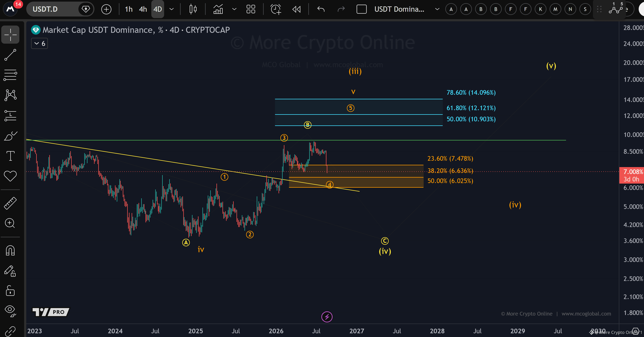Image resolution: width=644 pixels, height=337 pixels.
Task: Lock all drawing tools
Action: (x=10, y=291)
